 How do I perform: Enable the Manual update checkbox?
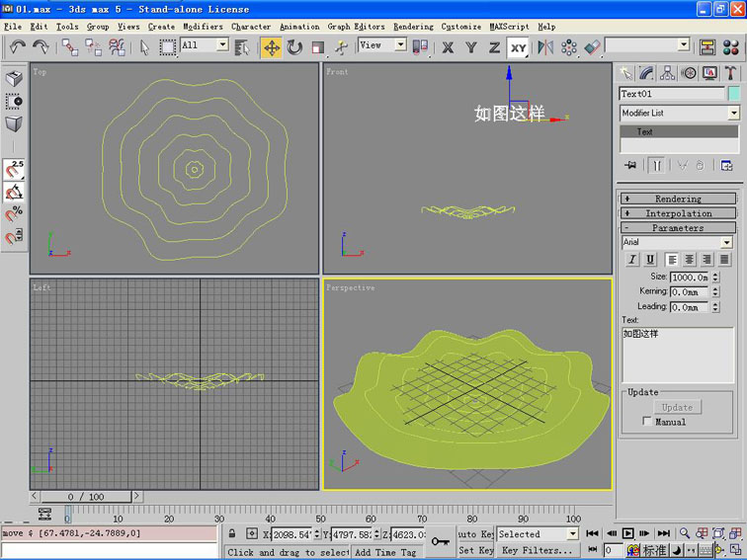pyautogui.click(x=646, y=421)
